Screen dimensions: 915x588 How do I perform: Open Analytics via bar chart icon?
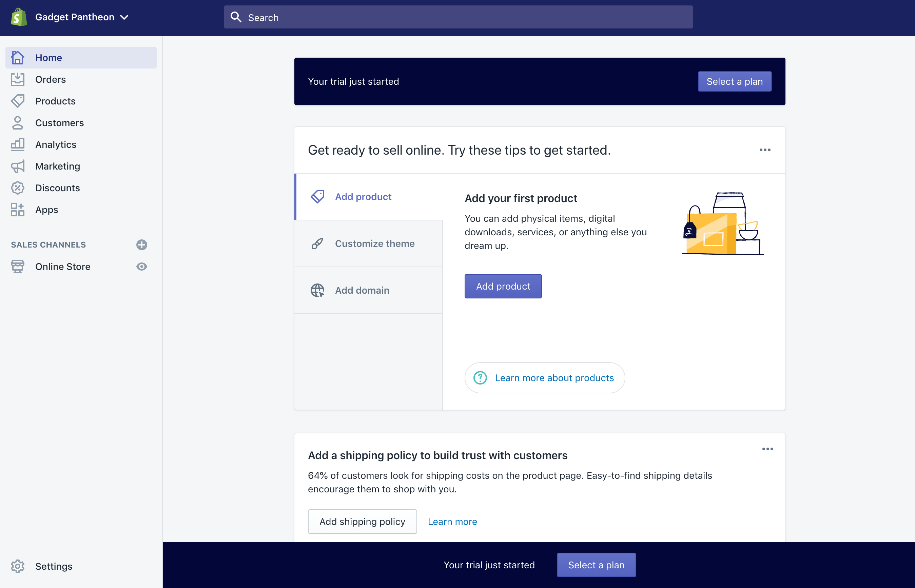pos(18,144)
